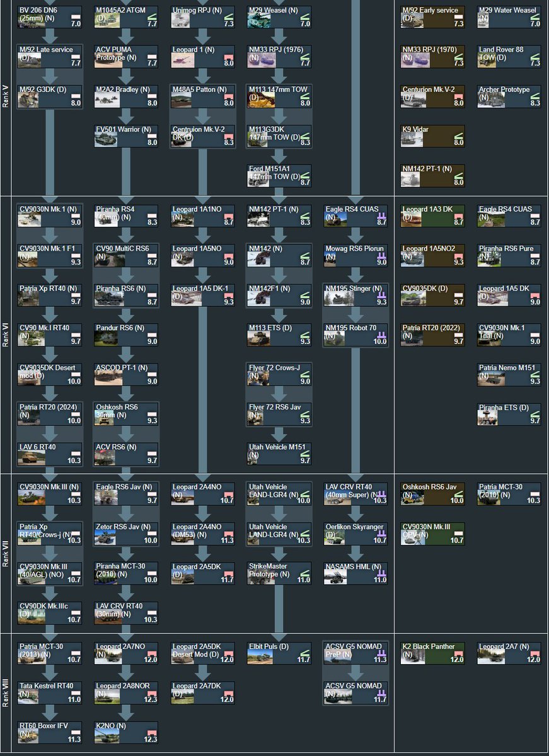This screenshot has width=549, height=756.
Task: Select the K2 Black Panther premium card
Action: pos(433,653)
